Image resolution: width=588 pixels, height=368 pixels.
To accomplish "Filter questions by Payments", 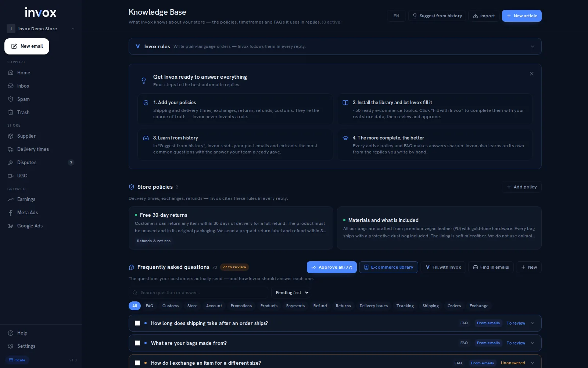I will coord(295,306).
